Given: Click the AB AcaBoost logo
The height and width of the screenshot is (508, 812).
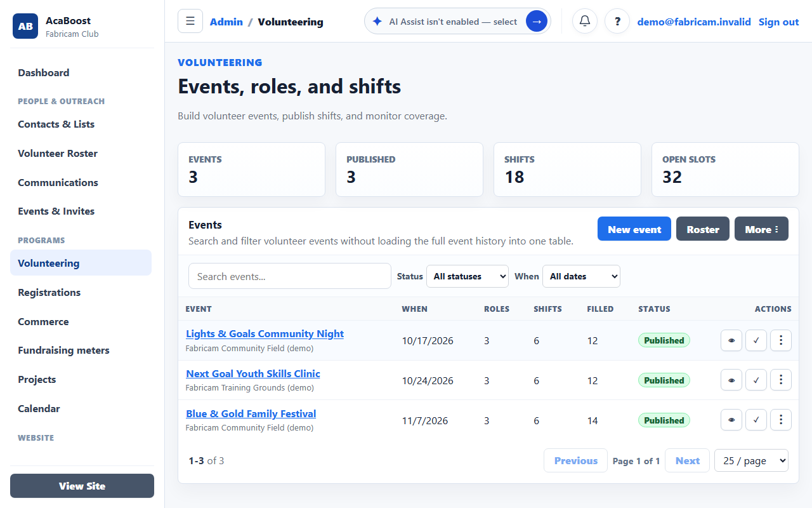Looking at the screenshot, I should [25, 26].
